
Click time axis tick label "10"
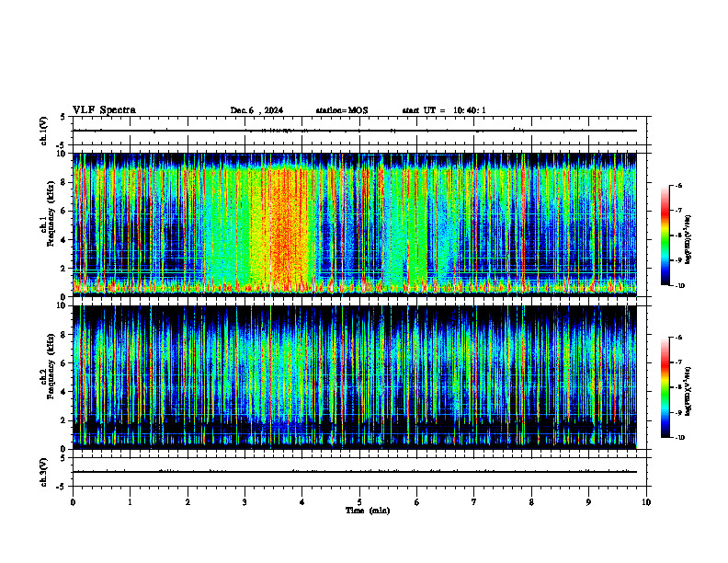(646, 502)
